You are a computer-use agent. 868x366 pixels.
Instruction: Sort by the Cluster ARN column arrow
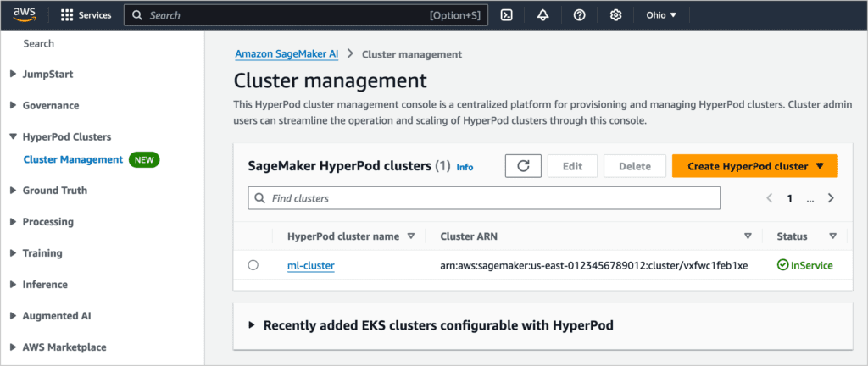pos(748,236)
